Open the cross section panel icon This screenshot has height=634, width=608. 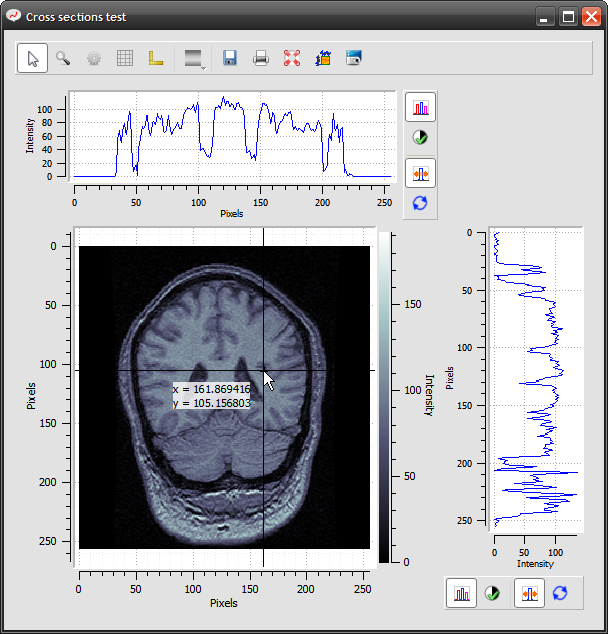click(323, 58)
